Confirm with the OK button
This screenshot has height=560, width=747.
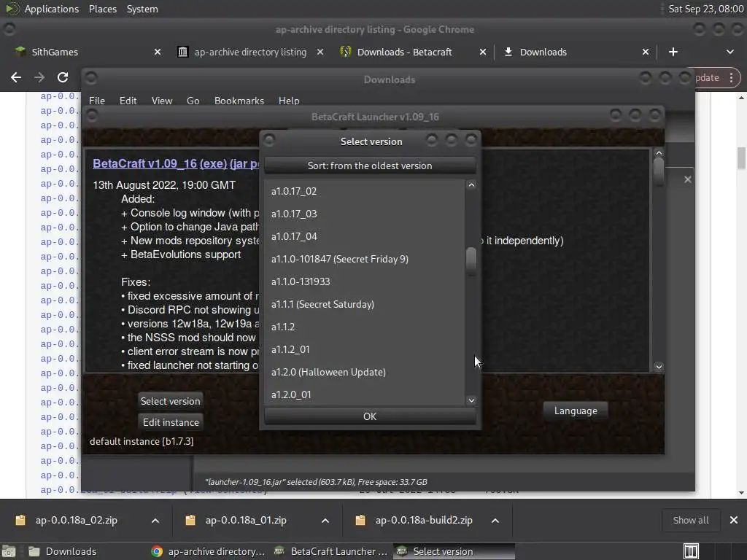[370, 416]
